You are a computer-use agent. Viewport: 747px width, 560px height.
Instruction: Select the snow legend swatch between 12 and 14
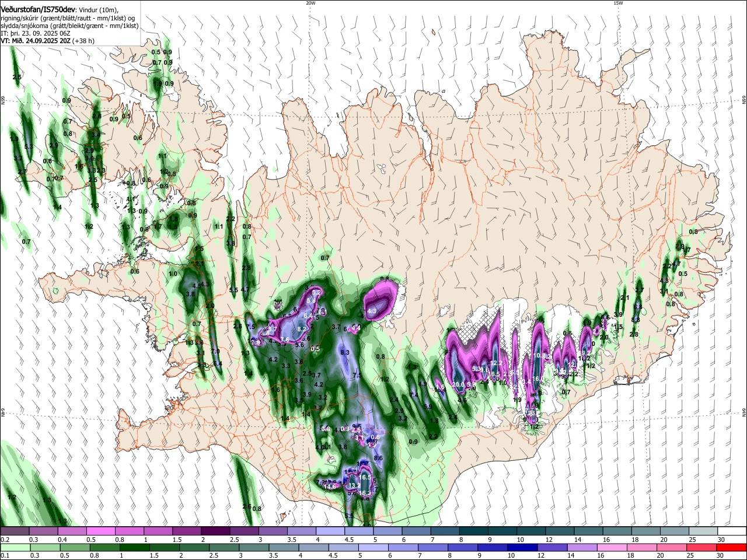coord(560,531)
